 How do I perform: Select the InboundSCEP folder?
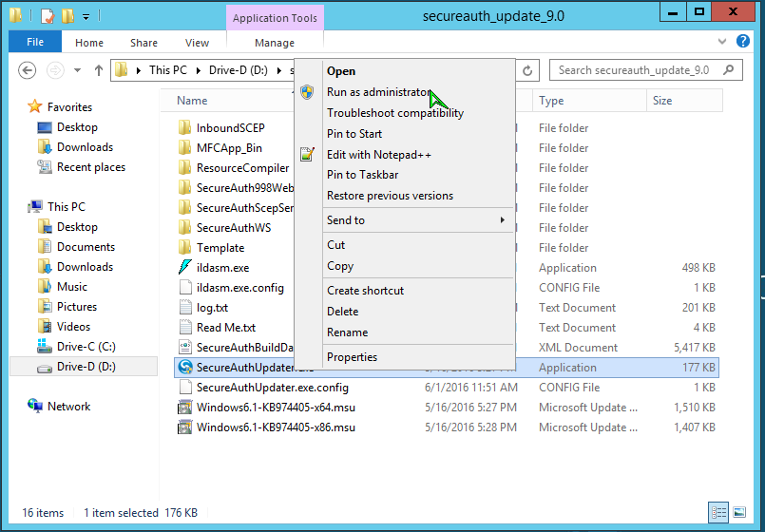230,128
